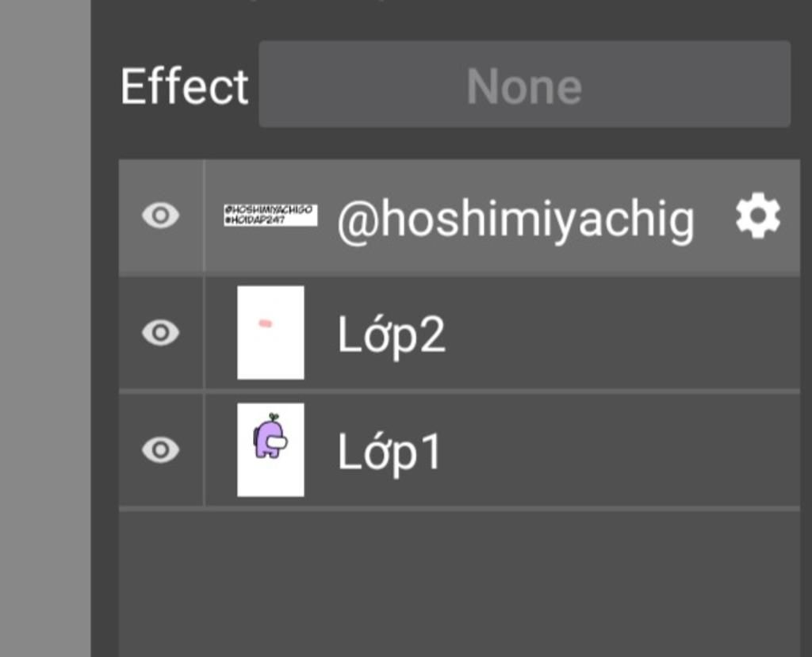The image size is (812, 657).
Task: Open the Effect None dropdown
Action: (525, 84)
